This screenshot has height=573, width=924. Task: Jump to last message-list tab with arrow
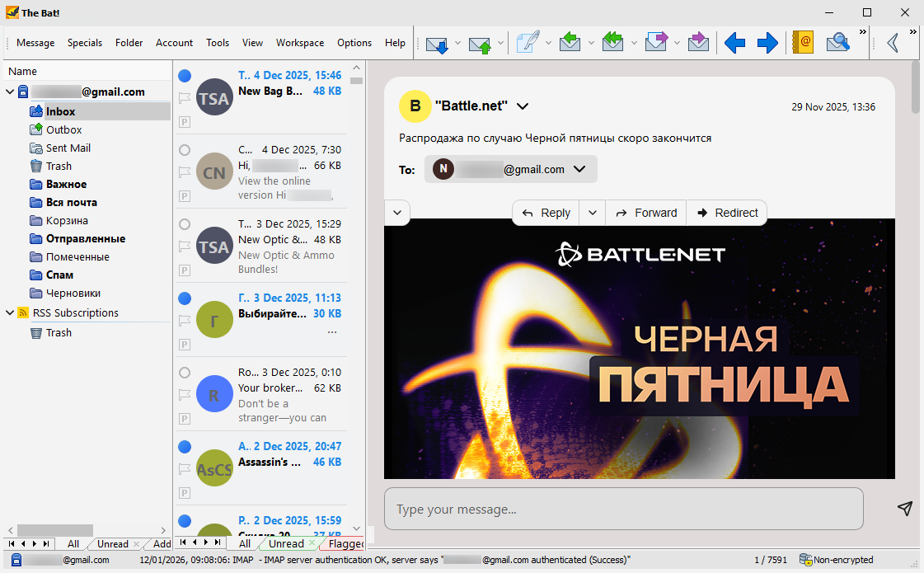click(218, 542)
